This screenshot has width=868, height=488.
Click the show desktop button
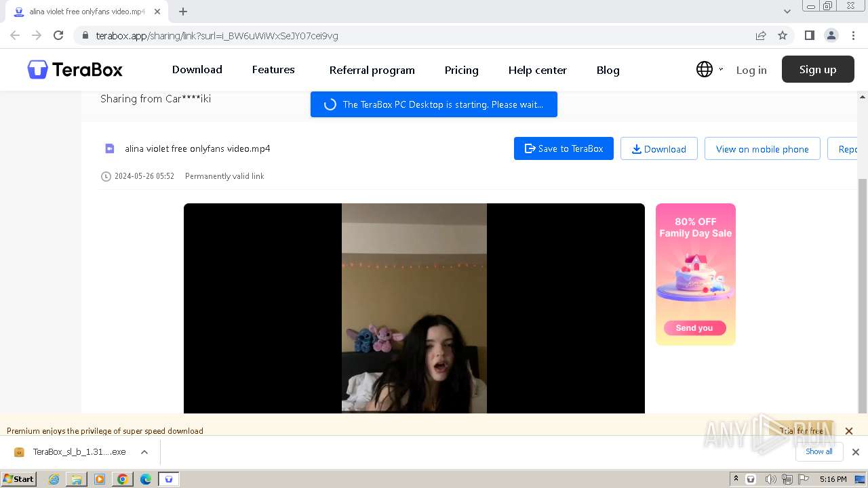[860, 479]
